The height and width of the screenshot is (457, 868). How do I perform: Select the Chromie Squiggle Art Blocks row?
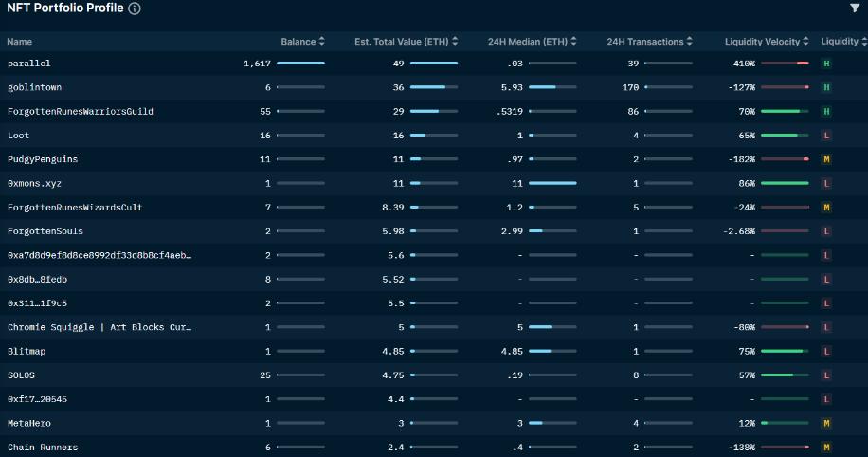click(99, 327)
